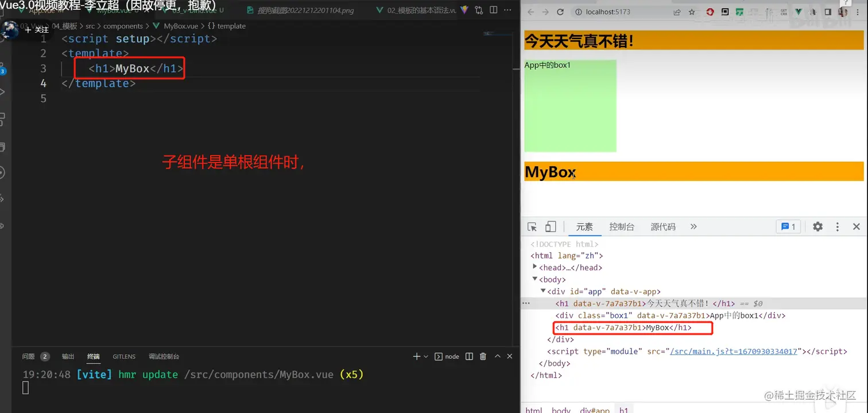The width and height of the screenshot is (868, 413).
Task: Open the 输出 panel tab
Action: pyautogui.click(x=68, y=357)
